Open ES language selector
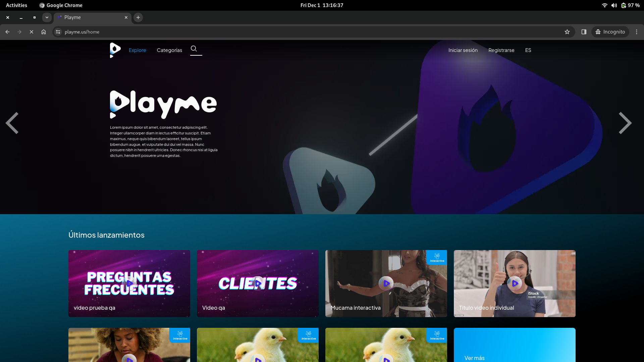This screenshot has width=644, height=362. (x=528, y=50)
